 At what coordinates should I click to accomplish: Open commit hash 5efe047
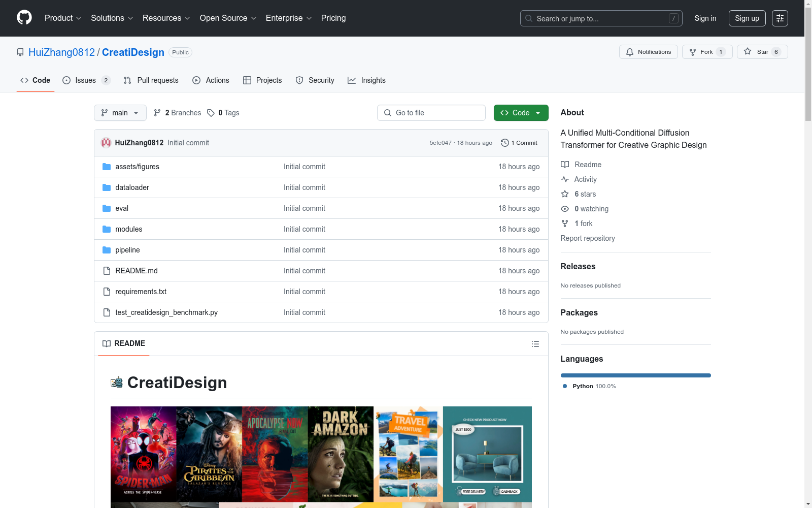(441, 143)
